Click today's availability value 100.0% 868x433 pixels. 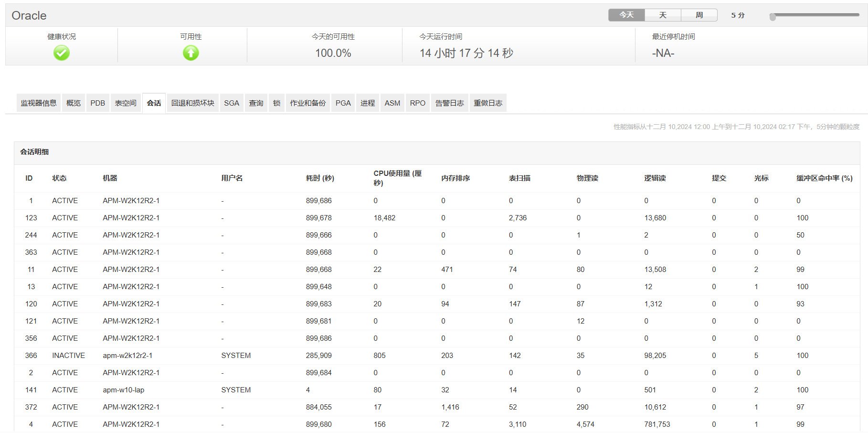click(x=333, y=53)
